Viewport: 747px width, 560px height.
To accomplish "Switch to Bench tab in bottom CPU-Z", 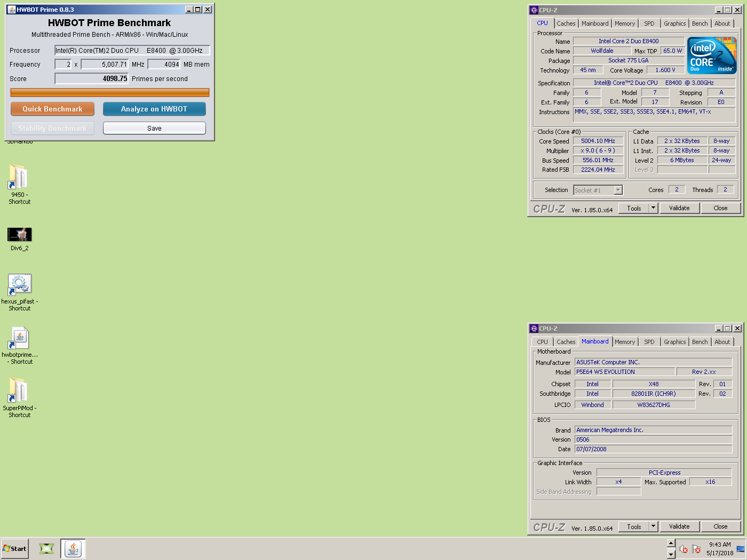I will point(700,342).
